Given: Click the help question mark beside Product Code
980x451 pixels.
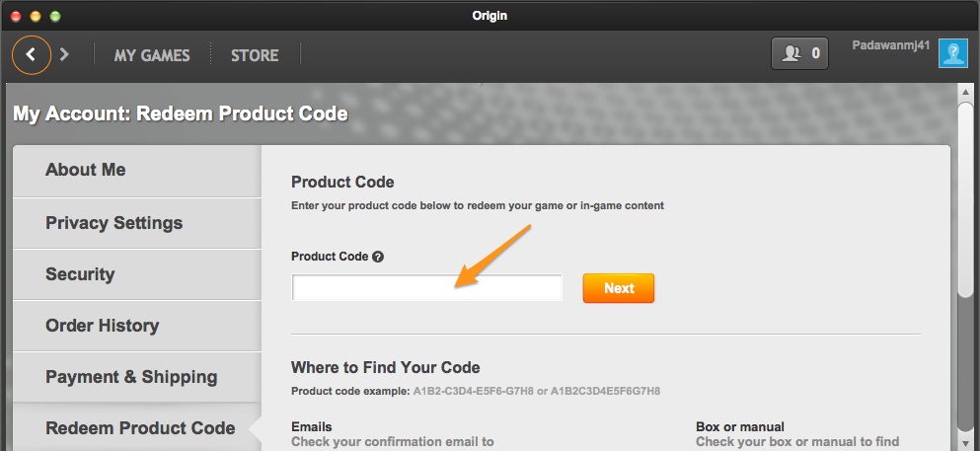Looking at the screenshot, I should pyautogui.click(x=378, y=257).
